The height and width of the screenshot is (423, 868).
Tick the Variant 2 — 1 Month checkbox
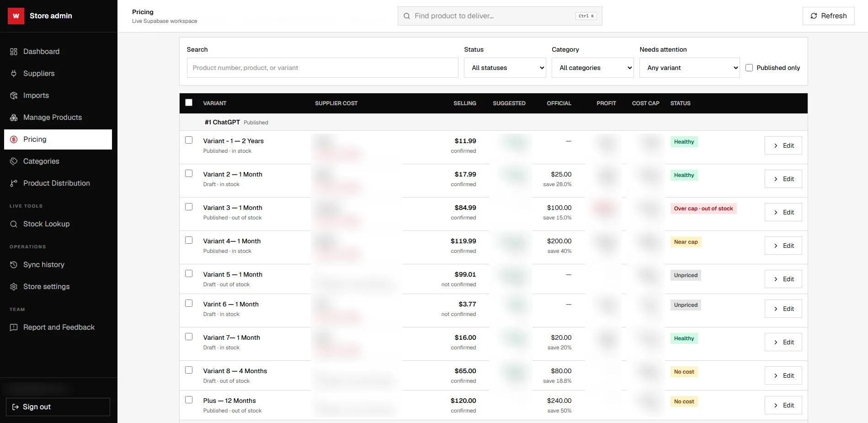coord(189,173)
